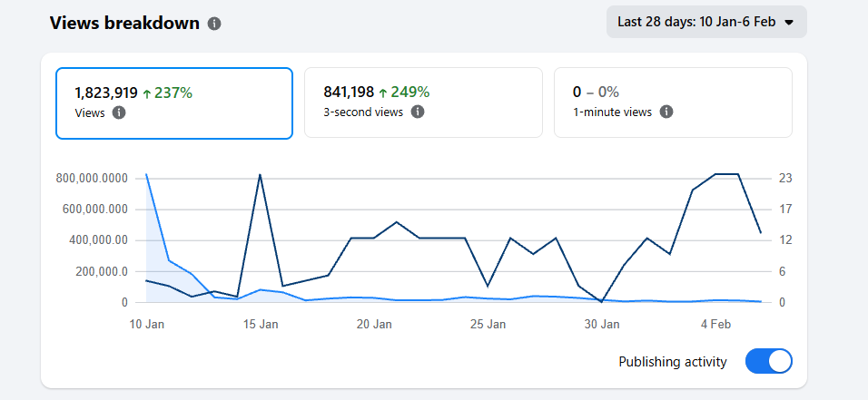Click the info icon next to 1-minute views
868x400 pixels.
666,112
